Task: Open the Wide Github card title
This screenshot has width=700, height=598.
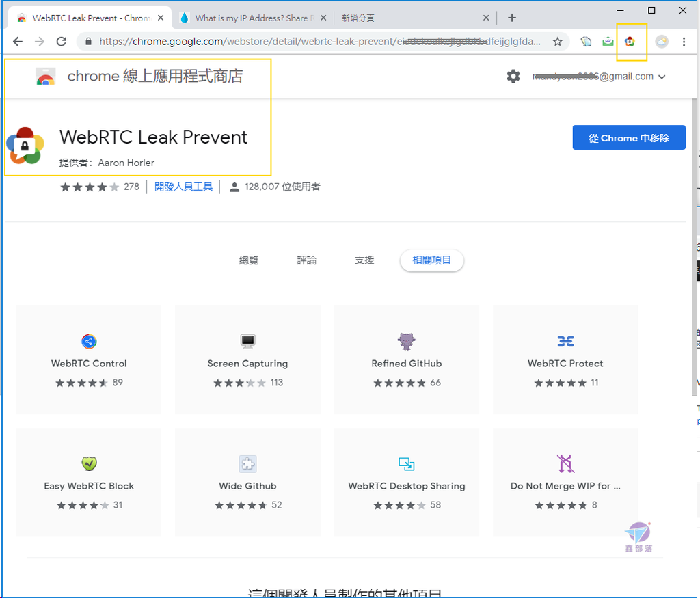Action: click(x=247, y=485)
